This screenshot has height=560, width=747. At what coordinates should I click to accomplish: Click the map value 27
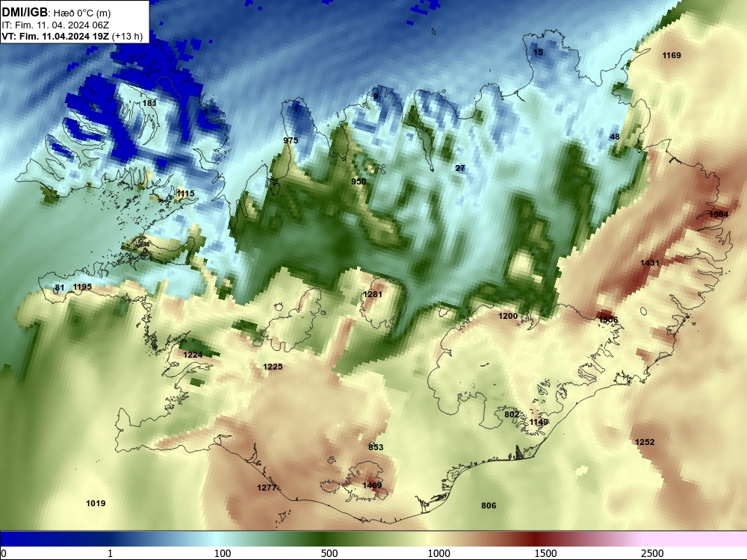point(460,168)
